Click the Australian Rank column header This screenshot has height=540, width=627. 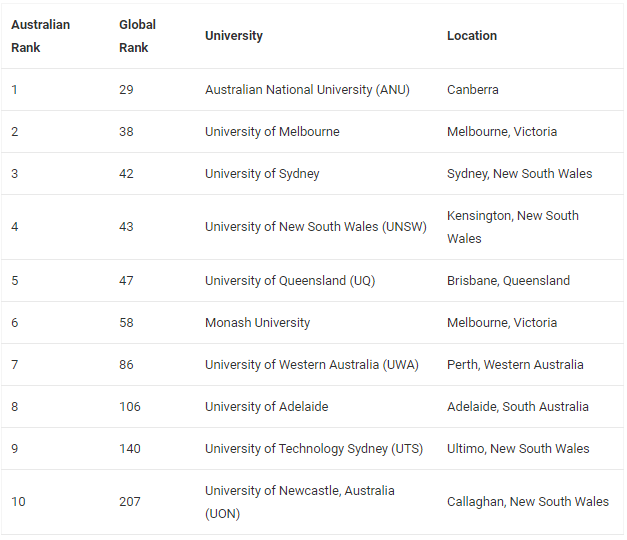[x=40, y=36]
